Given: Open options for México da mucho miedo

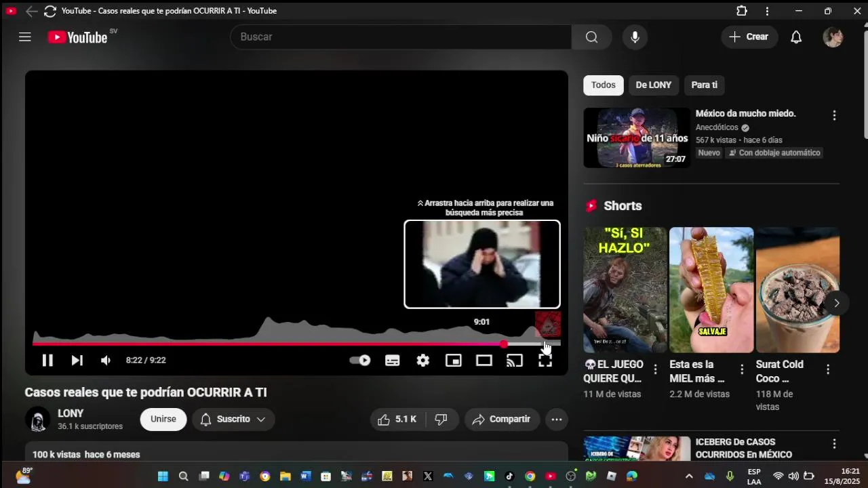Looking at the screenshot, I should point(834,116).
